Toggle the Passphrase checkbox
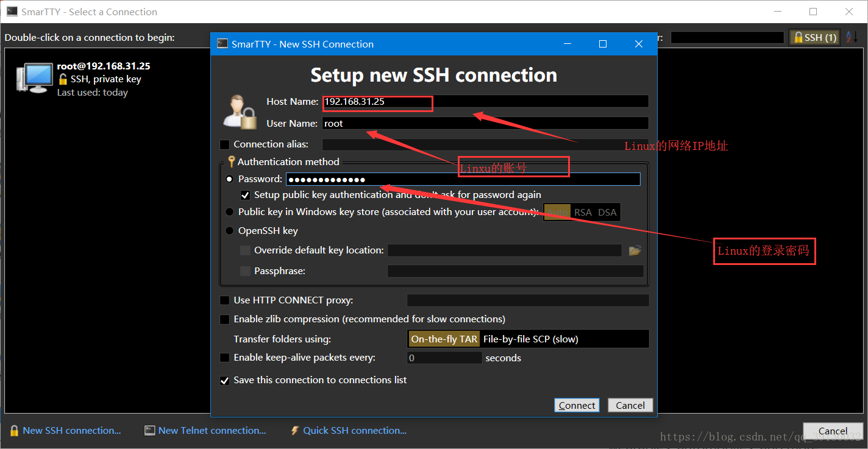This screenshot has width=868, height=449. 245,271
